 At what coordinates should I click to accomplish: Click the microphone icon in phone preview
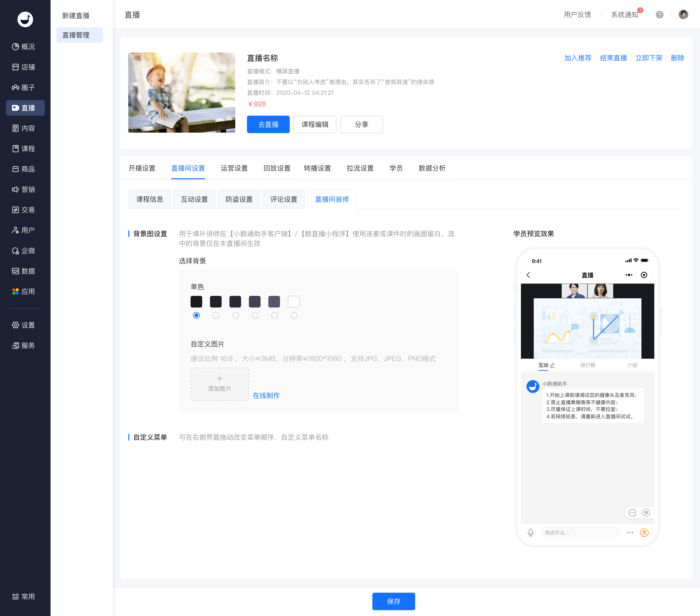531,532
